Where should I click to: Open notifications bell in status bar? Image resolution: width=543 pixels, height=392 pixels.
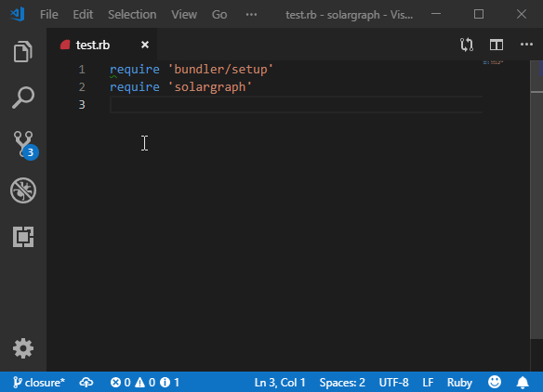(x=523, y=383)
